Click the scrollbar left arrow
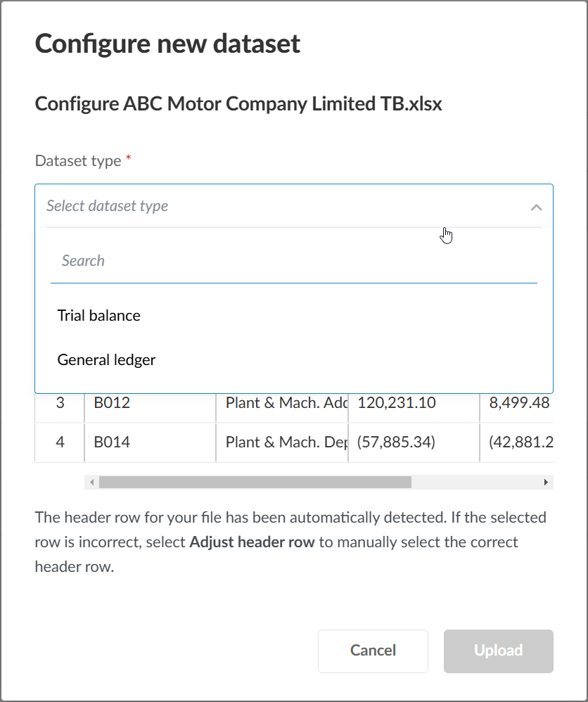Image resolution: width=588 pixels, height=702 pixels. point(92,482)
